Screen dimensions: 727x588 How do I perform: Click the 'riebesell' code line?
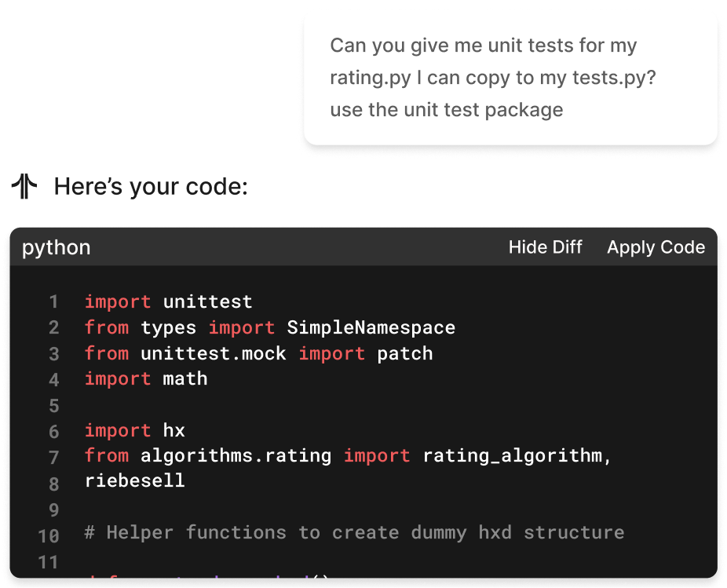point(135,481)
